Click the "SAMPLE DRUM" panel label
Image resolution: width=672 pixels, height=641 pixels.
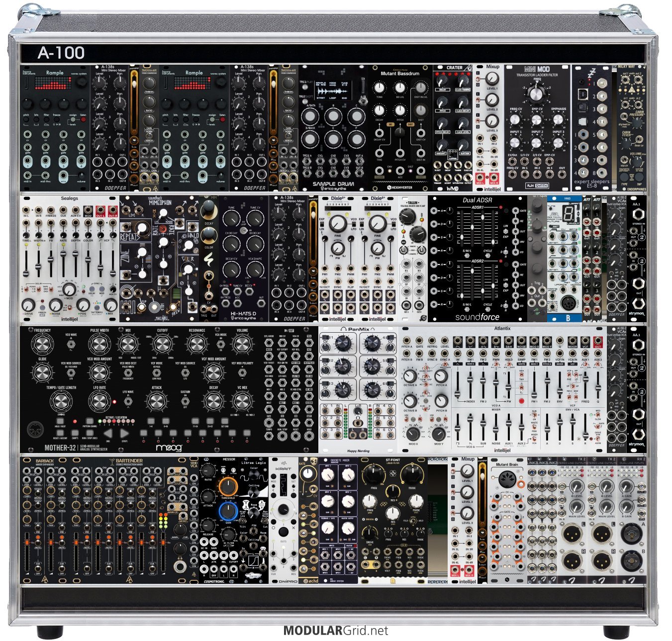[x=333, y=184]
